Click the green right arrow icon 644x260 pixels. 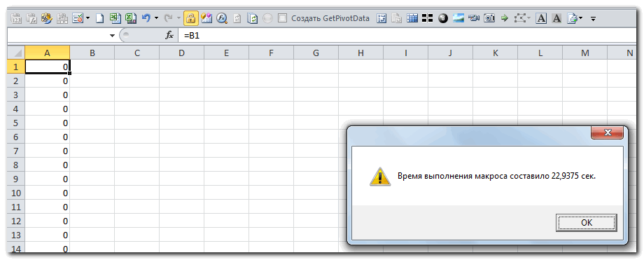(x=505, y=18)
